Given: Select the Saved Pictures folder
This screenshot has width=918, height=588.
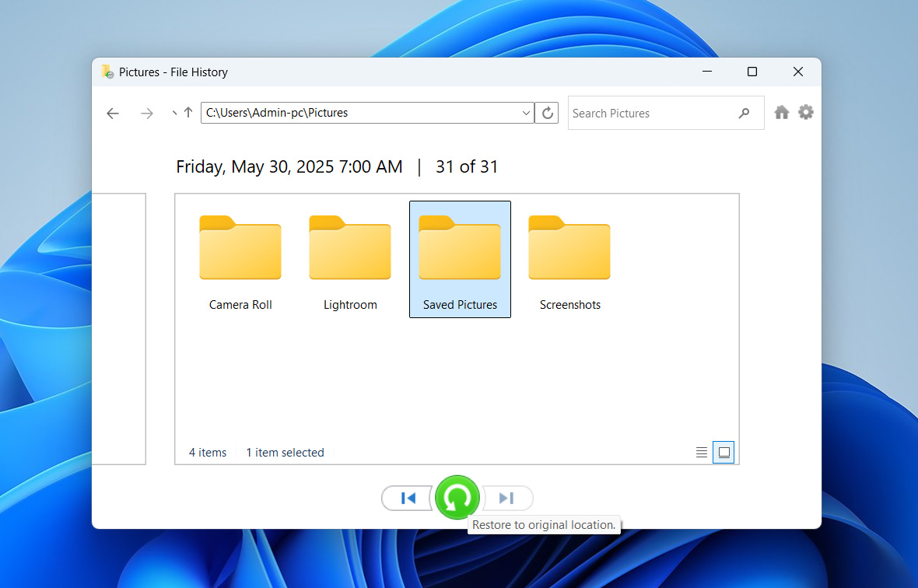Looking at the screenshot, I should (461, 259).
